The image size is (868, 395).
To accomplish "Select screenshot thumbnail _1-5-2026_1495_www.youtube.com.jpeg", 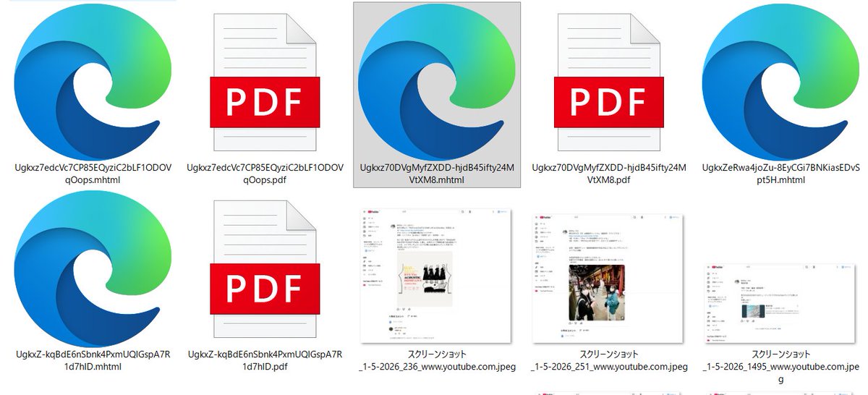I will [x=781, y=303].
